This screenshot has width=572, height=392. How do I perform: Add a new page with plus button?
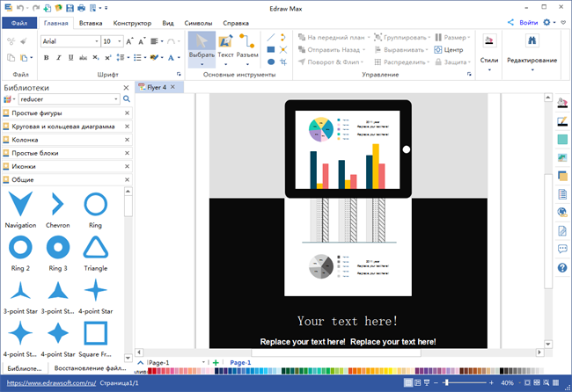[x=216, y=362]
